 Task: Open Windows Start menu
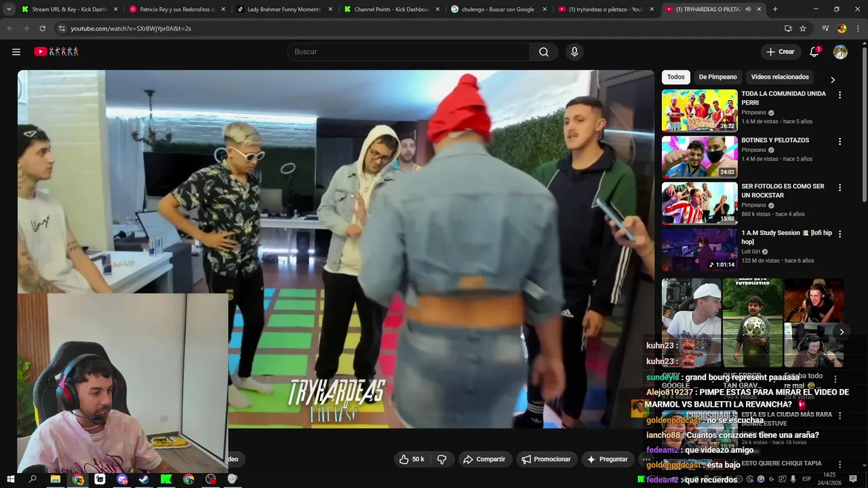point(10,479)
